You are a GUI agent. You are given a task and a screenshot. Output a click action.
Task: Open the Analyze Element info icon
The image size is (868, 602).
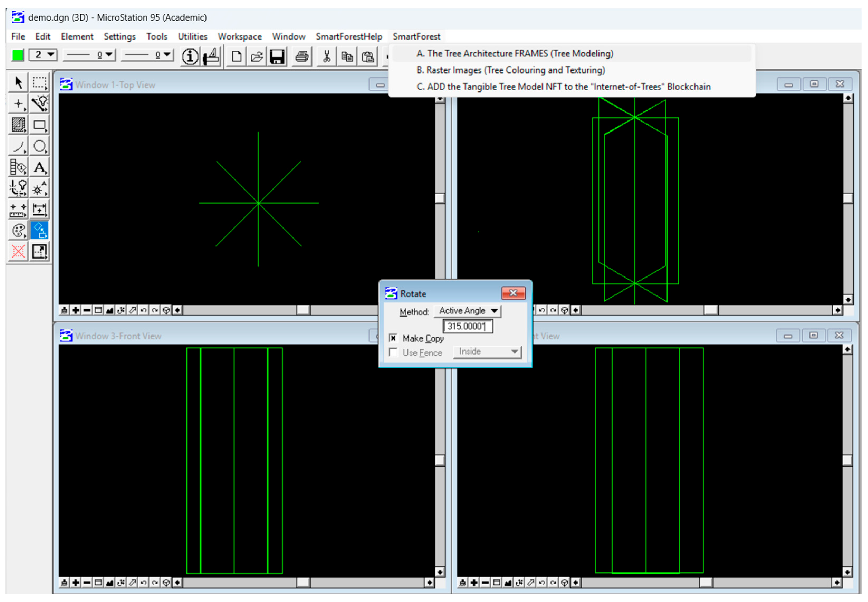point(190,57)
